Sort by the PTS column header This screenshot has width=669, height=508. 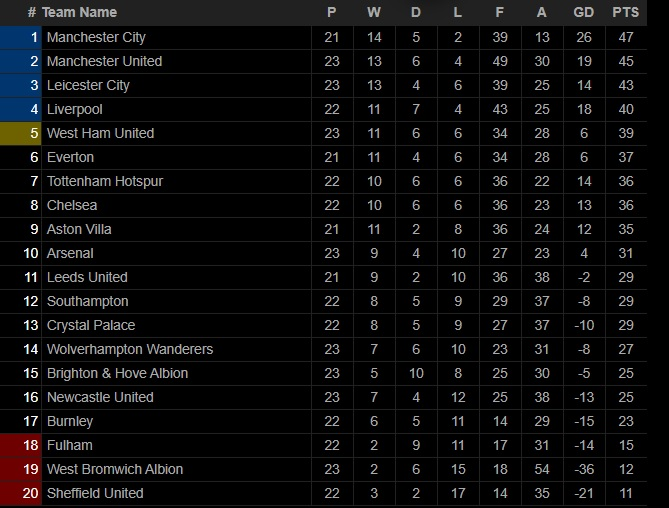point(625,12)
